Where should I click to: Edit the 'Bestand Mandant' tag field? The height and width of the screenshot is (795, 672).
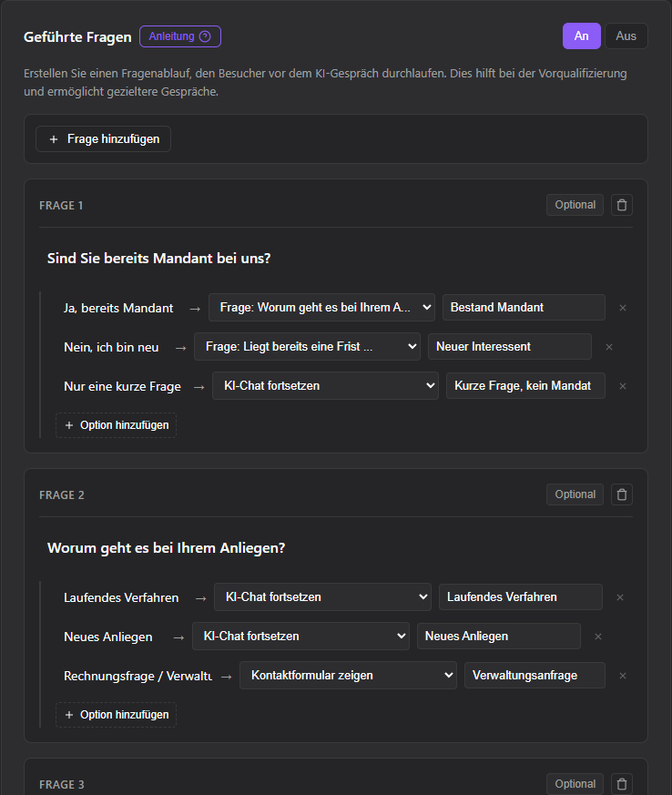click(523, 308)
